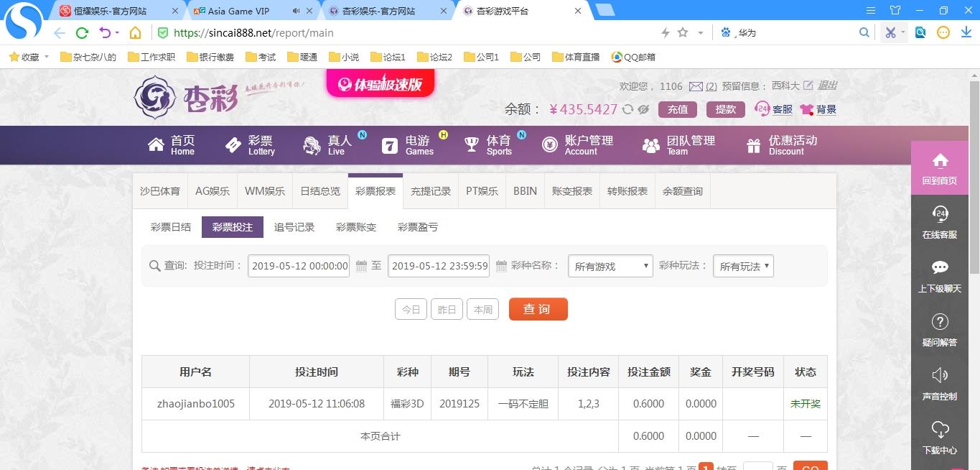The height and width of the screenshot is (470, 980).
Task: Expand the 收藏 favorites dropdown arrow
Action: (x=47, y=57)
